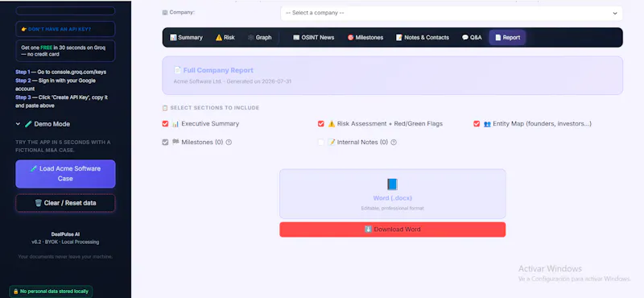The height and width of the screenshot is (298, 644).
Task: Switch to the Risk tab
Action: pos(225,37)
